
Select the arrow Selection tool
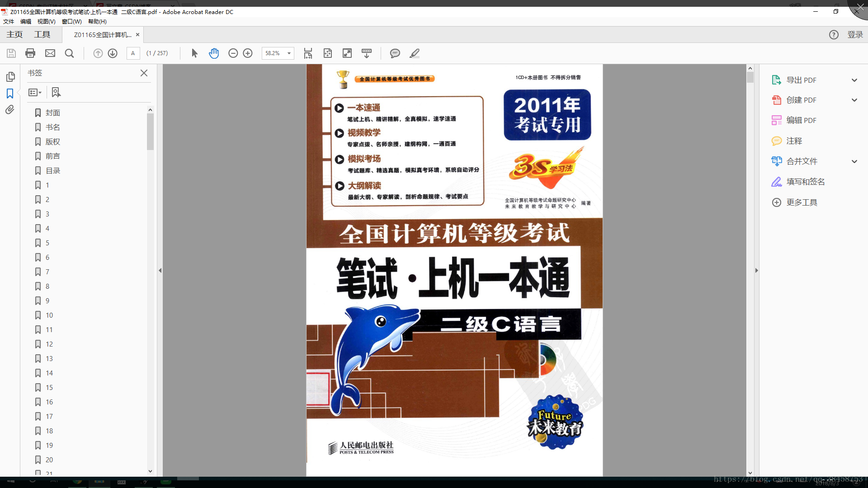(194, 53)
